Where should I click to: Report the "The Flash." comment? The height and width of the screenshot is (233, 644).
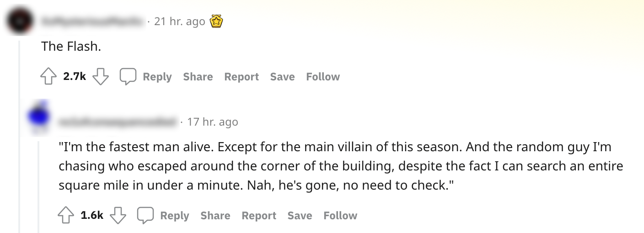241,77
